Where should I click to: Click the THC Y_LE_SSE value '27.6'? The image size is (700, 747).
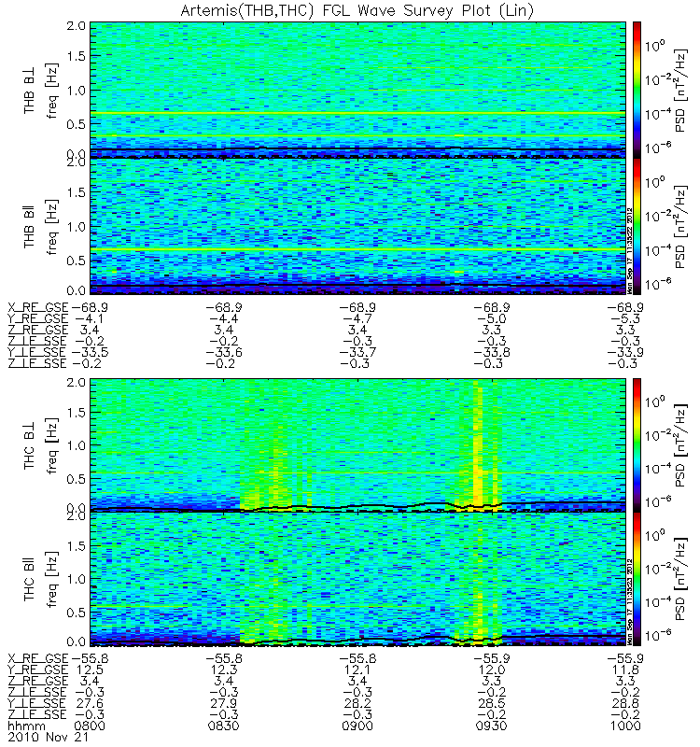pyautogui.click(x=90, y=703)
